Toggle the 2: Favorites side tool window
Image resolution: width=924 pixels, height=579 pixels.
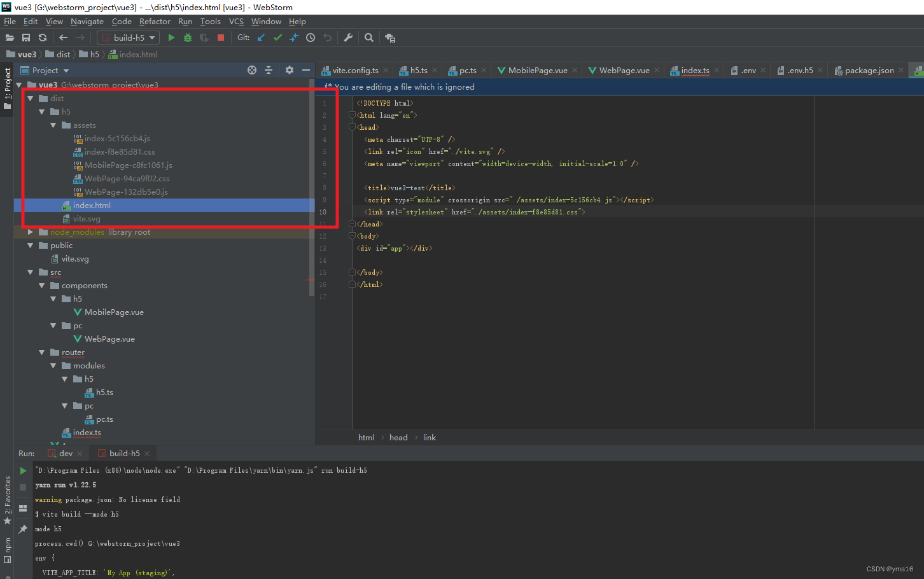(7, 500)
